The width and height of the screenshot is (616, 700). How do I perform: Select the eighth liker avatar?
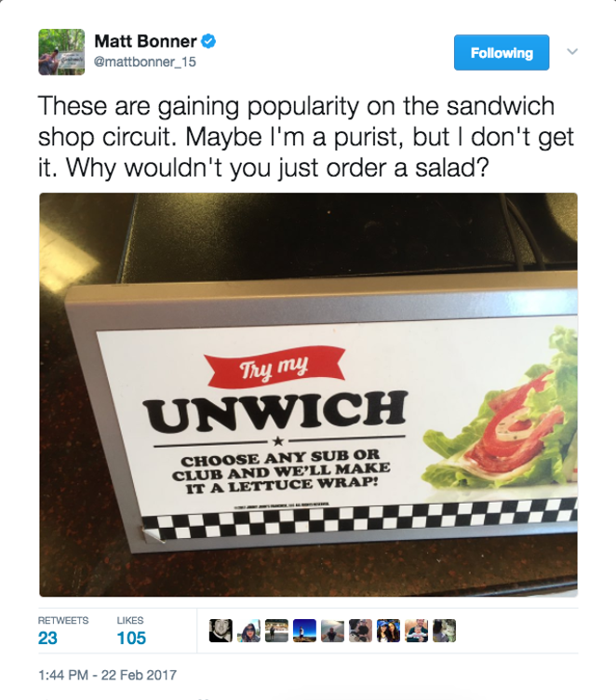coord(417,631)
